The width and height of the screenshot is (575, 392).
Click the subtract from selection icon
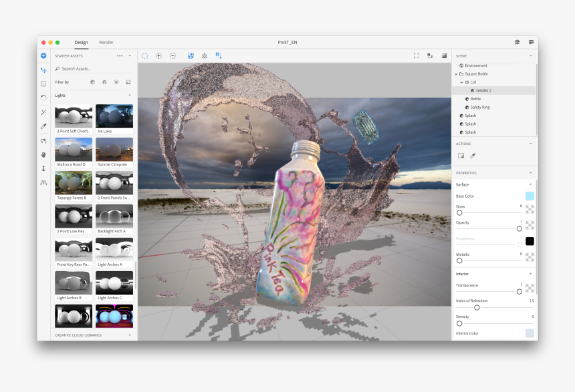coord(172,55)
